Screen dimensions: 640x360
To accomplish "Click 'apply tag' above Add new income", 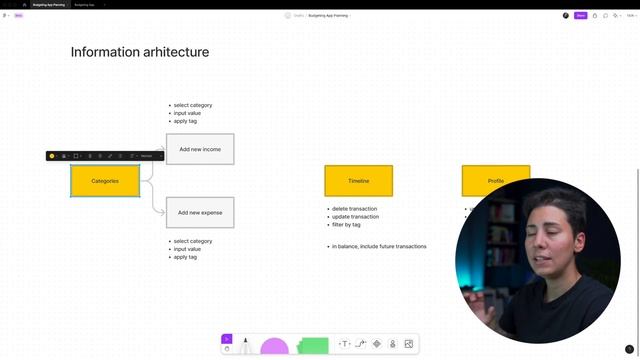I will coord(185,121).
